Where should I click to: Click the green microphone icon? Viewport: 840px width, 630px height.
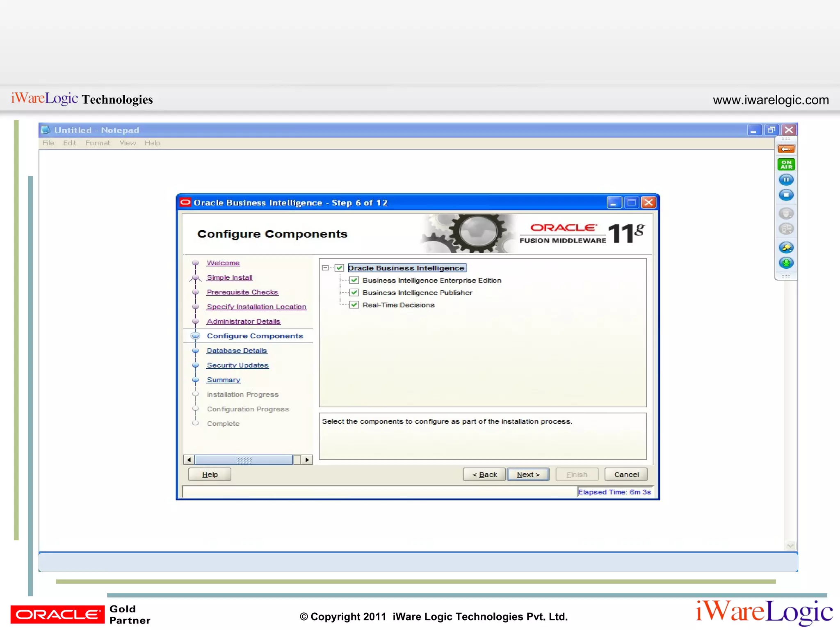click(x=786, y=263)
